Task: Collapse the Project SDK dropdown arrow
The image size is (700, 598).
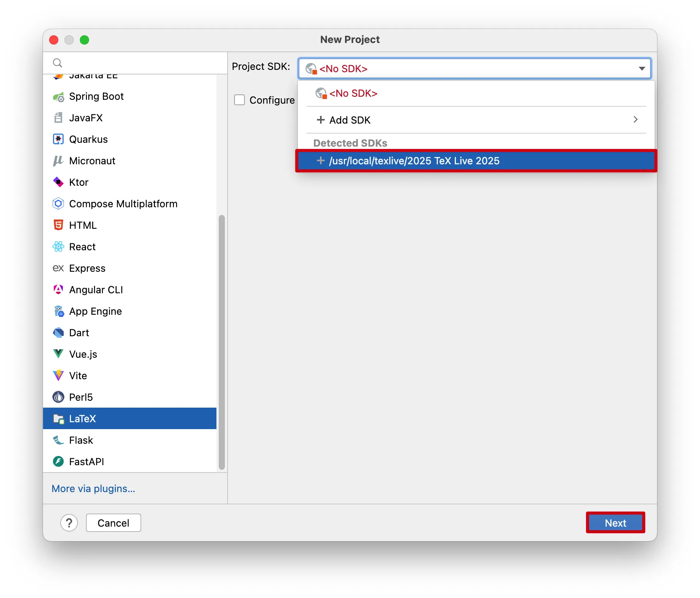Action: coord(642,69)
